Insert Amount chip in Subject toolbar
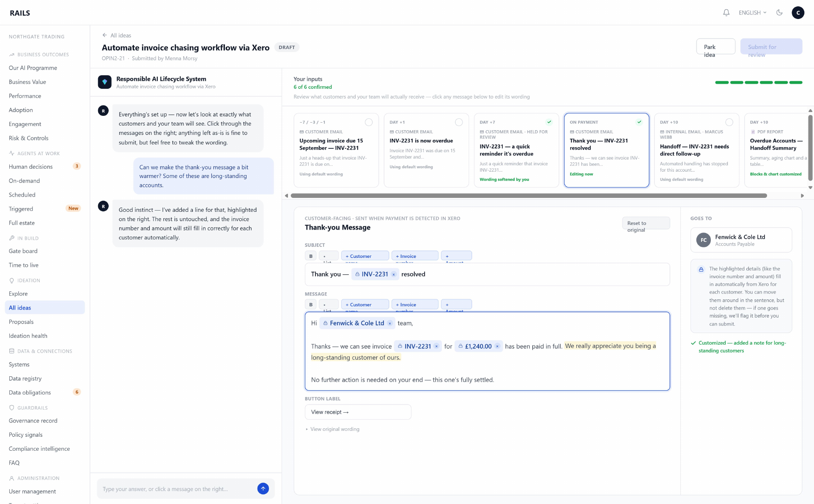 456,256
